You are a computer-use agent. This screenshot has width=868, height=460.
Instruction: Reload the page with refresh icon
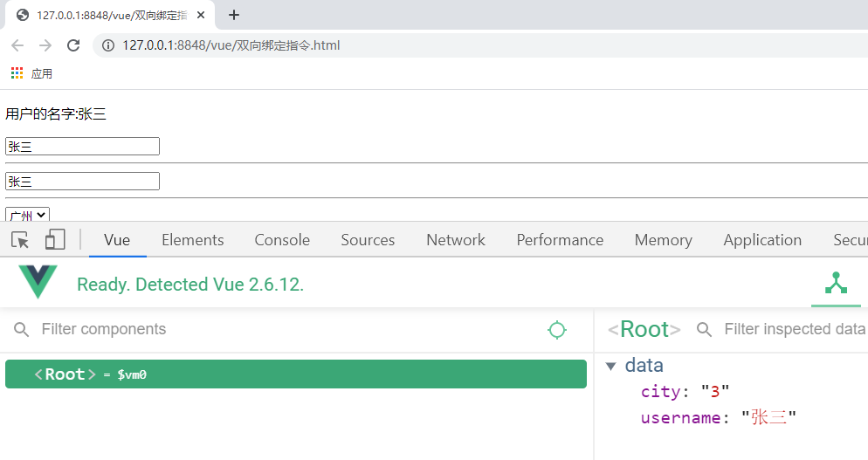coord(73,45)
